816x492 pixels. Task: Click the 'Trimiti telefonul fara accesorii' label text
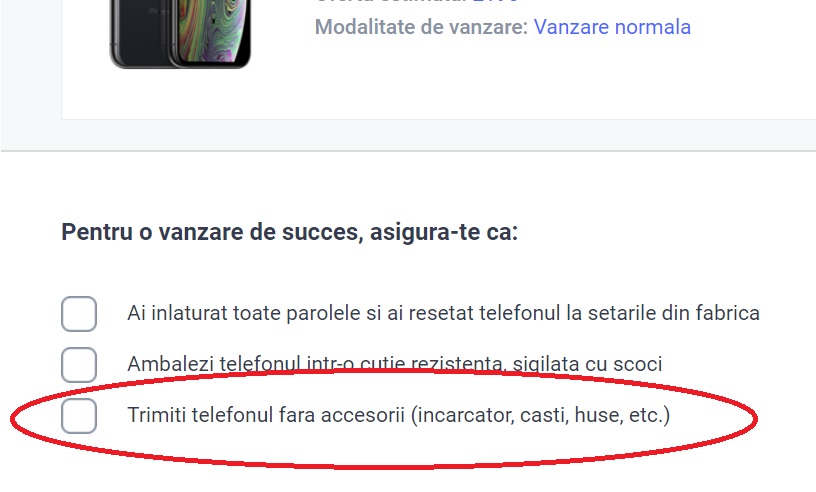399,415
